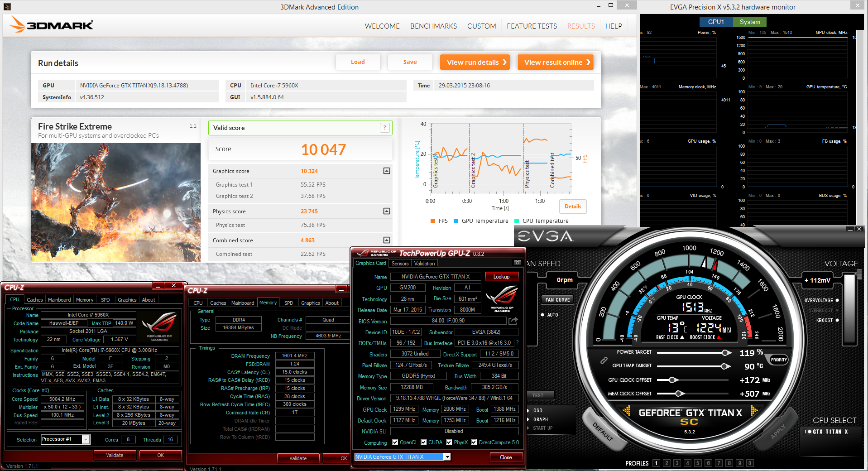The height and width of the screenshot is (471, 868).
Task: Select the GPU1 tab in hardware monitor
Action: click(x=716, y=22)
